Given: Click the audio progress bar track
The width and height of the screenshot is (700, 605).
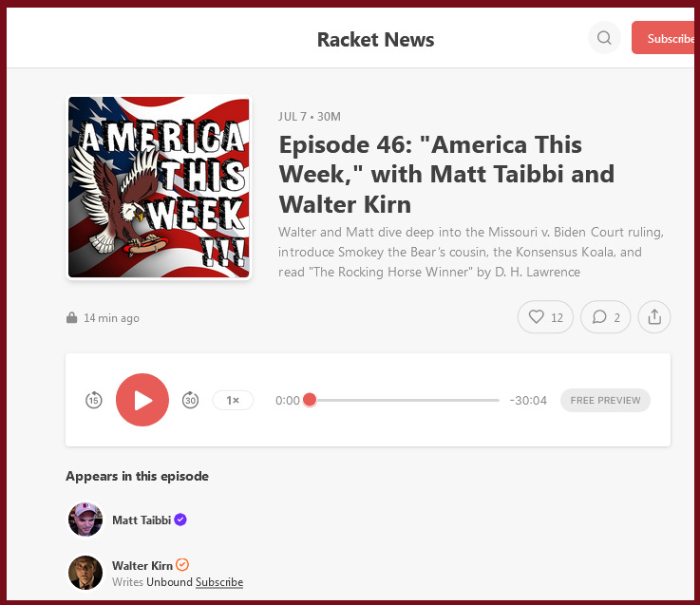Looking at the screenshot, I should (405, 400).
